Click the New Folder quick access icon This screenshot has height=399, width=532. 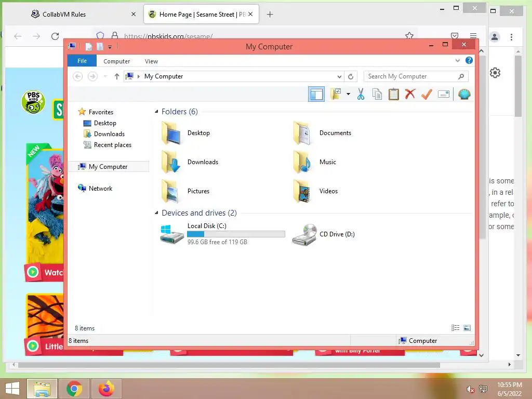point(100,47)
